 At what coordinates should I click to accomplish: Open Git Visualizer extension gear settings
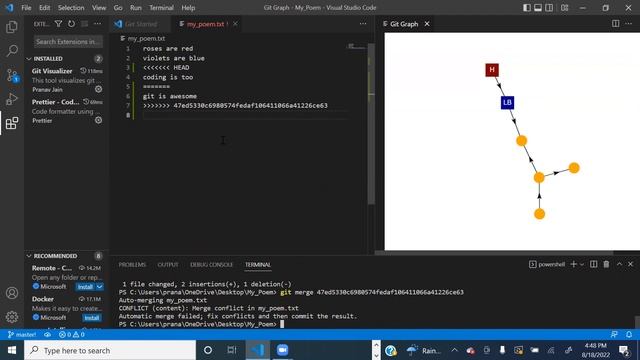pyautogui.click(x=98, y=89)
